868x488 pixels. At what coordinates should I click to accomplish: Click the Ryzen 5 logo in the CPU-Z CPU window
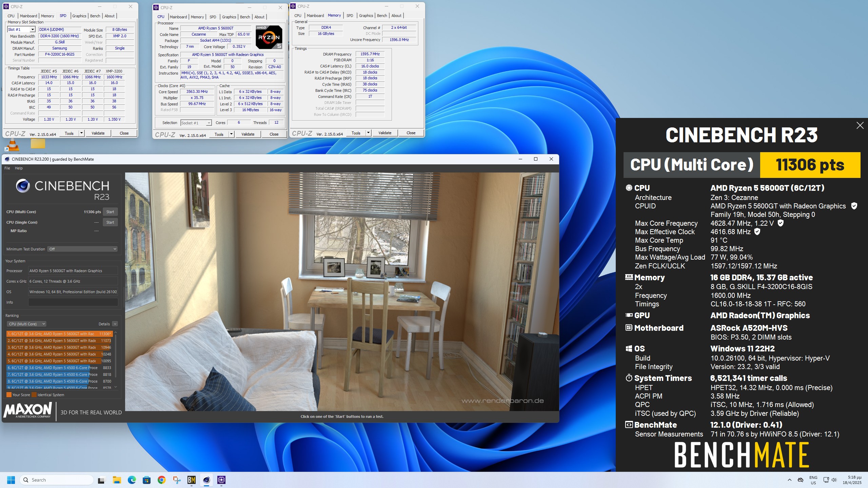point(269,37)
